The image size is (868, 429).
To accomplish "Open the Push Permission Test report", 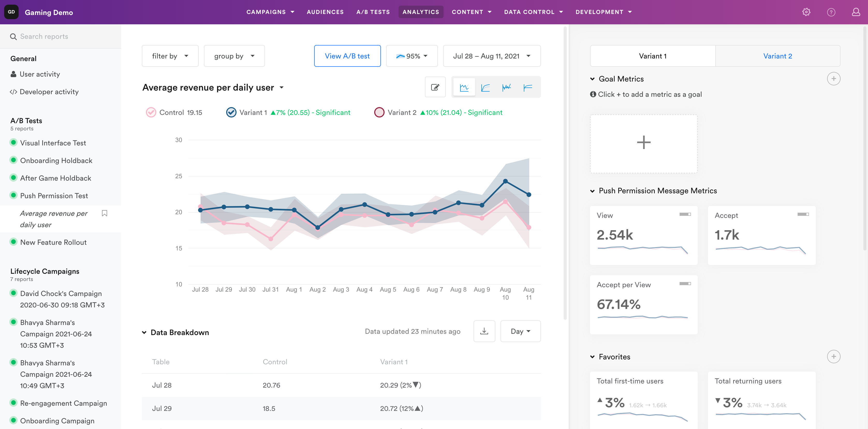I will tap(54, 195).
